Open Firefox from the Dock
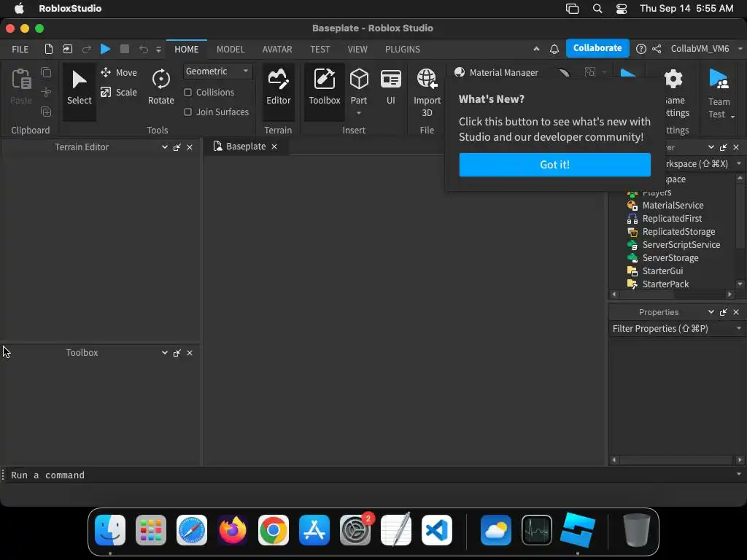Viewport: 747px width, 560px height. point(233,530)
